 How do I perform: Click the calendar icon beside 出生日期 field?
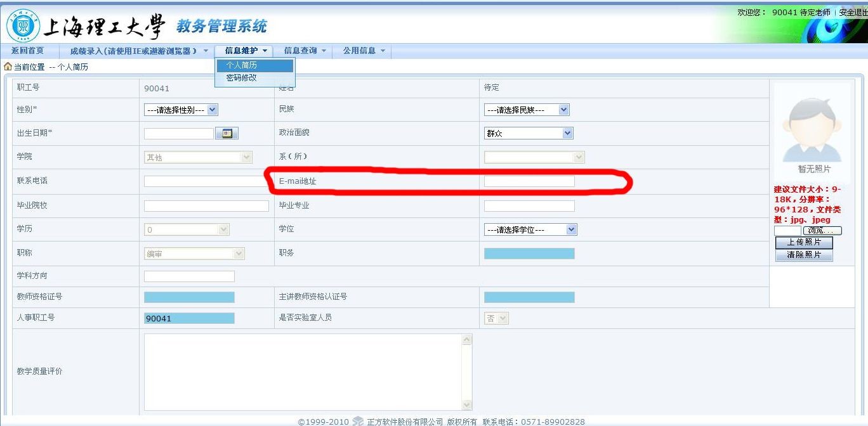point(227,134)
